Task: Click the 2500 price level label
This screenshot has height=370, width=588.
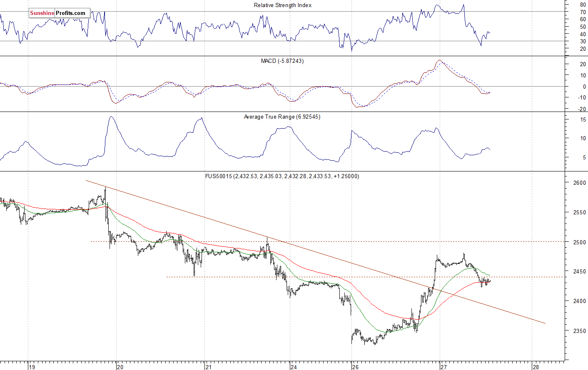Action: tap(579, 242)
